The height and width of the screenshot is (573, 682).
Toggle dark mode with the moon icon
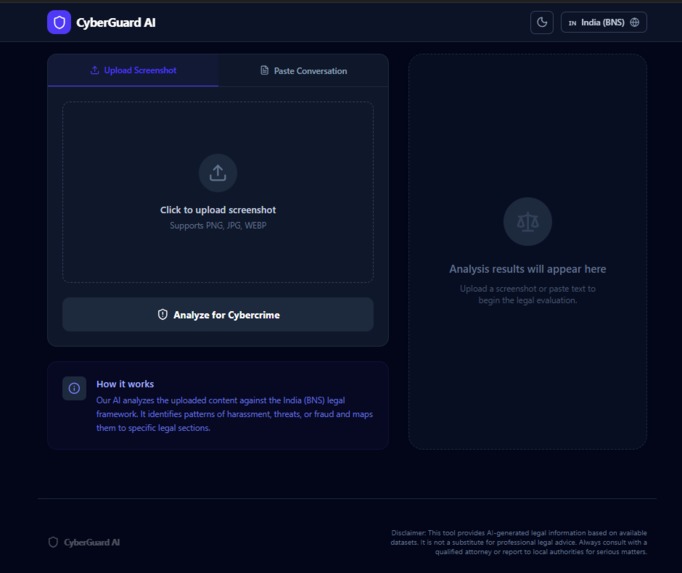tap(542, 22)
